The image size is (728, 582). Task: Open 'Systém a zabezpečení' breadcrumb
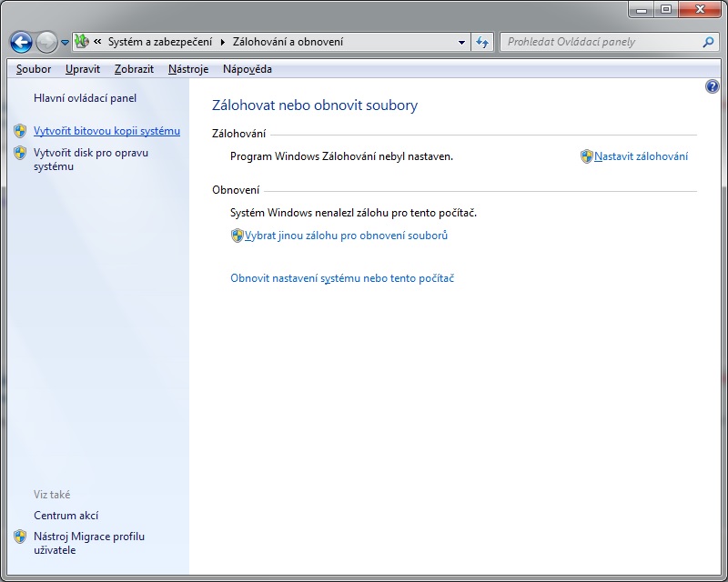point(160,42)
